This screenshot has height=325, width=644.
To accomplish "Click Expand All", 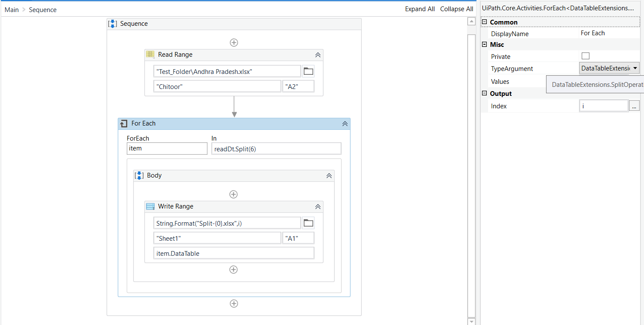I will [x=419, y=9].
